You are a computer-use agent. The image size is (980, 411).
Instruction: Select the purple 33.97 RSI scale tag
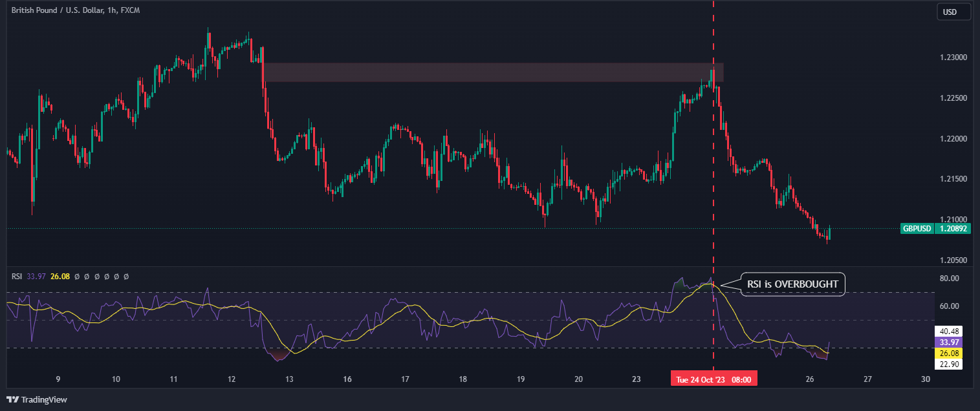pos(949,342)
